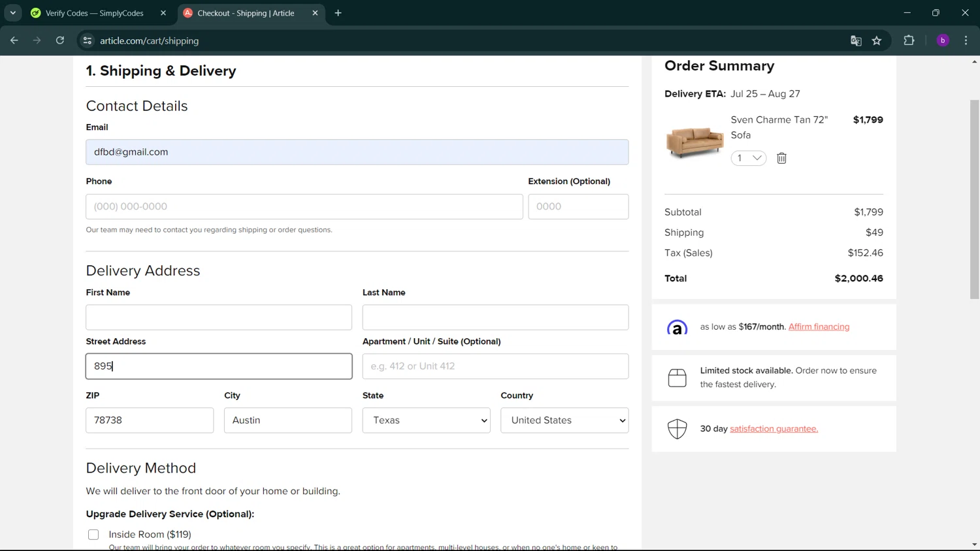Open the sofa quantity dropdown
The image size is (980, 551).
(749, 158)
